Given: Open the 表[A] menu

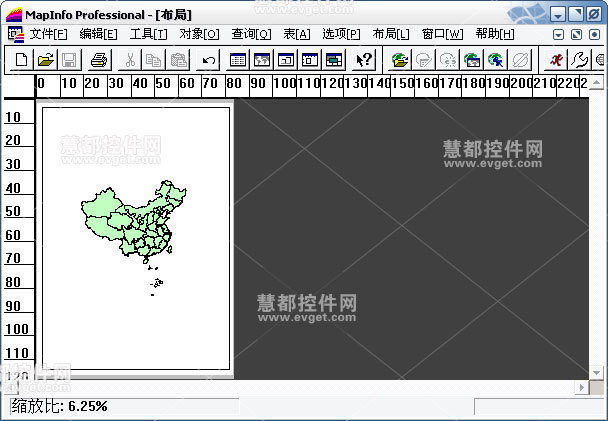Looking at the screenshot, I should point(297,34).
